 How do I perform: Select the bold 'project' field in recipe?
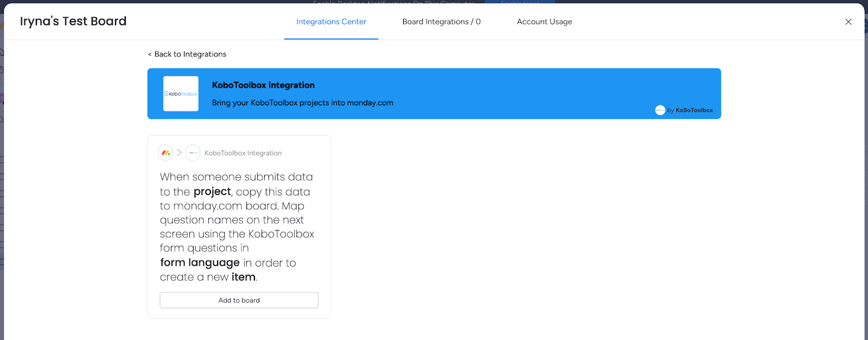click(212, 191)
